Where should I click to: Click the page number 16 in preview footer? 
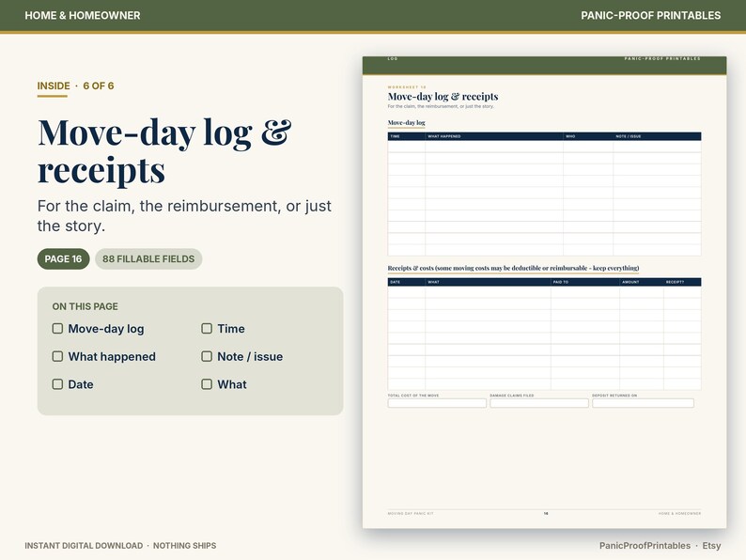click(x=546, y=513)
